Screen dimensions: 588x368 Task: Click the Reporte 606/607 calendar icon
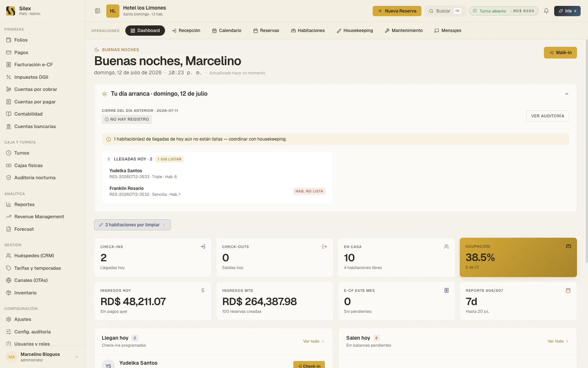click(x=568, y=290)
